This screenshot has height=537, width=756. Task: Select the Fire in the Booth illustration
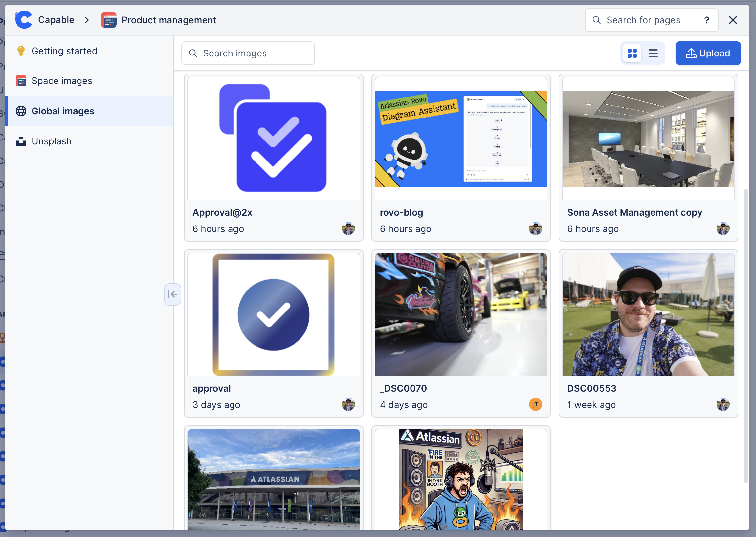(461, 480)
